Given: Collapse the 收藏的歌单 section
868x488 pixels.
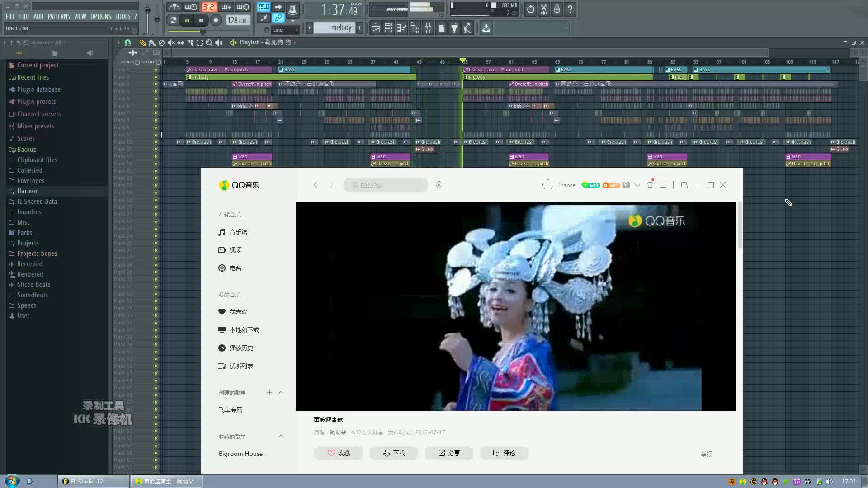Looking at the screenshot, I should [281, 436].
